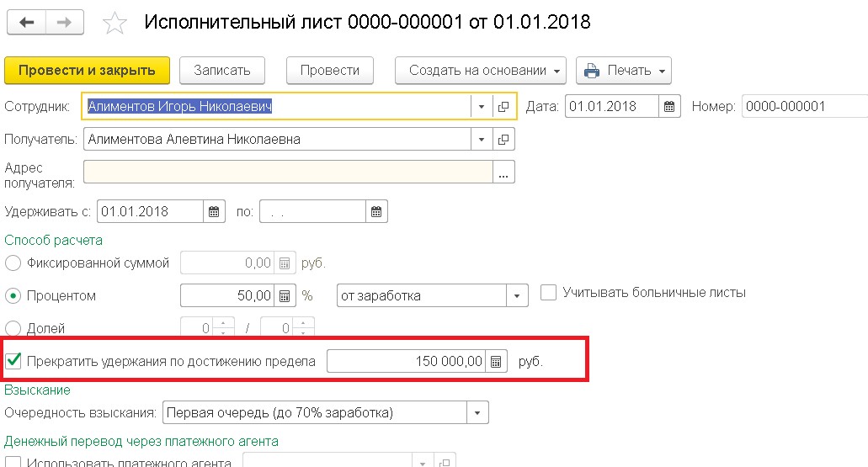Open payment agent record via open-form icon
Screen dimensions: 868x467
(x=445, y=461)
